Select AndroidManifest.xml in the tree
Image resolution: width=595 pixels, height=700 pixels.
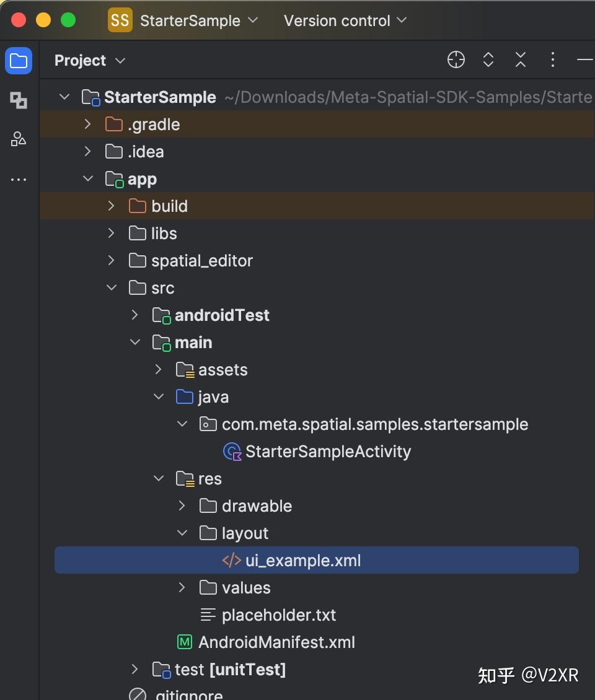point(277,642)
